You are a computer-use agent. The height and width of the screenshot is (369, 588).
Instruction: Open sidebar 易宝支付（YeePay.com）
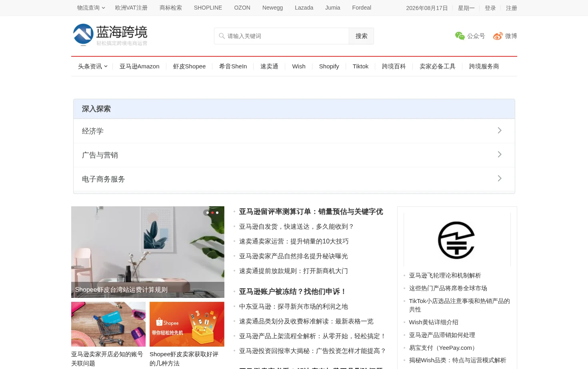(443, 348)
